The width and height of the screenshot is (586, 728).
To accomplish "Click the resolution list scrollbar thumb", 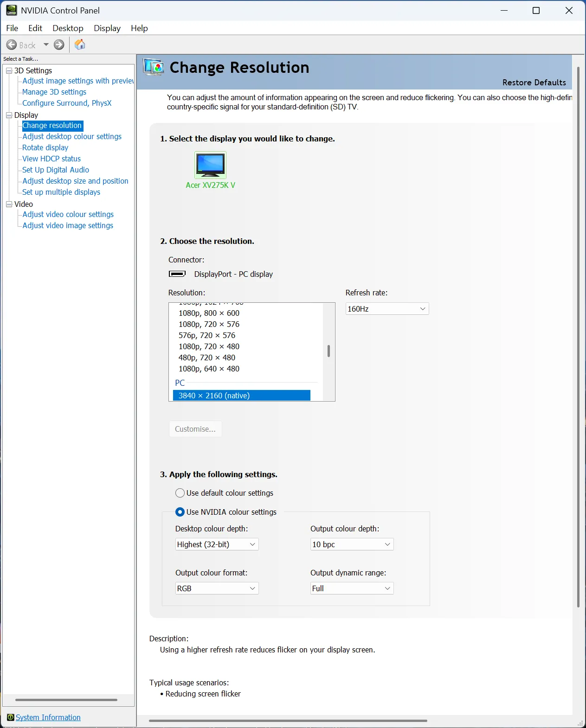I will [x=328, y=351].
